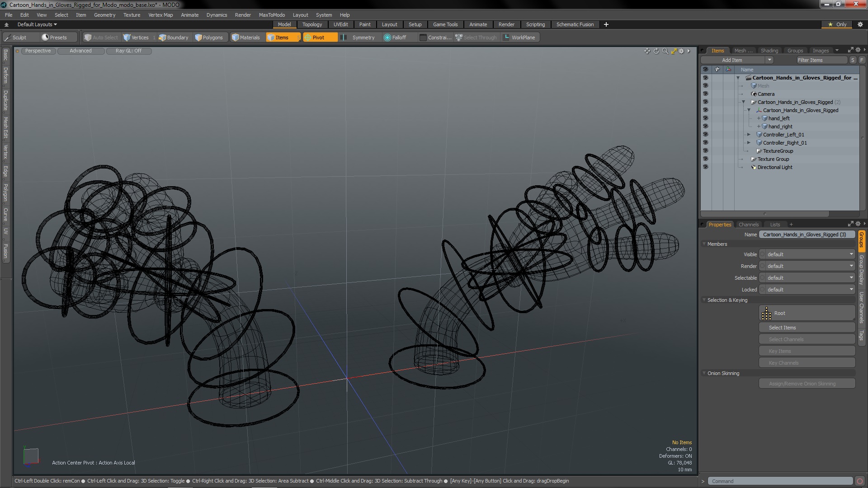Screen dimensions: 868x488
Task: Switch to the Channels tab
Action: 748,225
